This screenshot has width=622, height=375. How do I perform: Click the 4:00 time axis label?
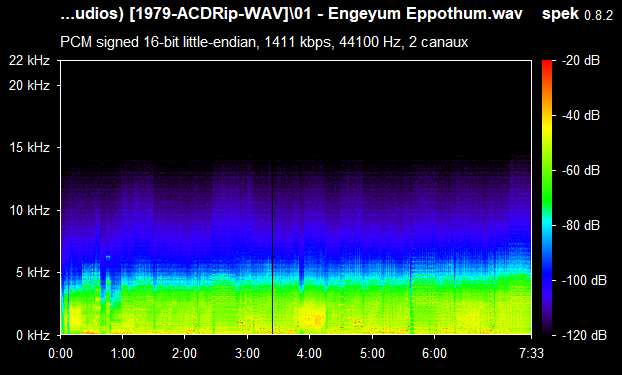[309, 353]
